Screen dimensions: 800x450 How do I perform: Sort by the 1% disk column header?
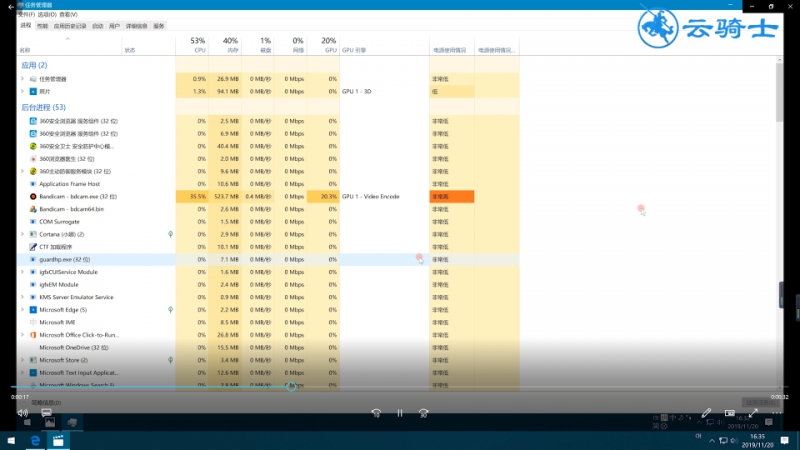click(x=258, y=45)
